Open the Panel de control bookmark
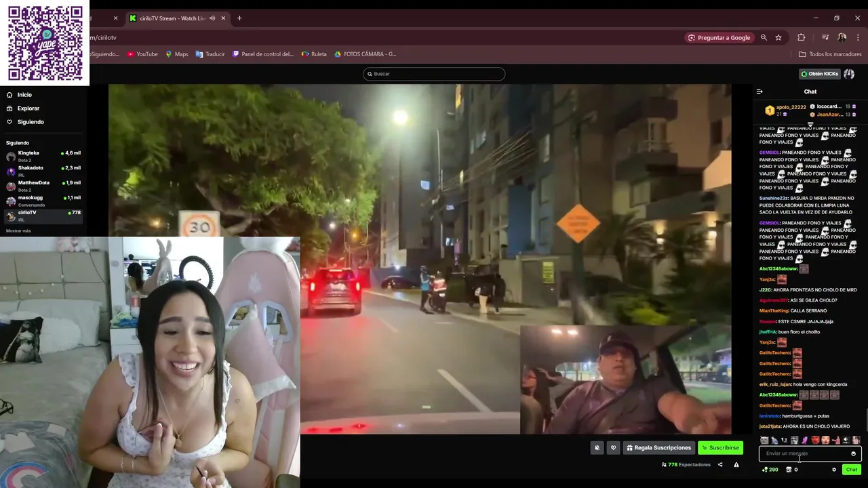This screenshot has height=488, width=868. click(263, 54)
